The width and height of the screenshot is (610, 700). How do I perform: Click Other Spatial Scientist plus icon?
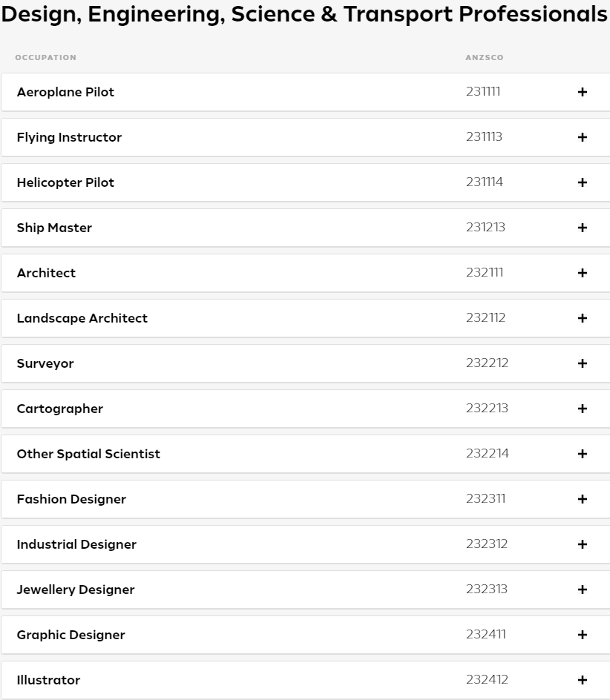coord(583,454)
